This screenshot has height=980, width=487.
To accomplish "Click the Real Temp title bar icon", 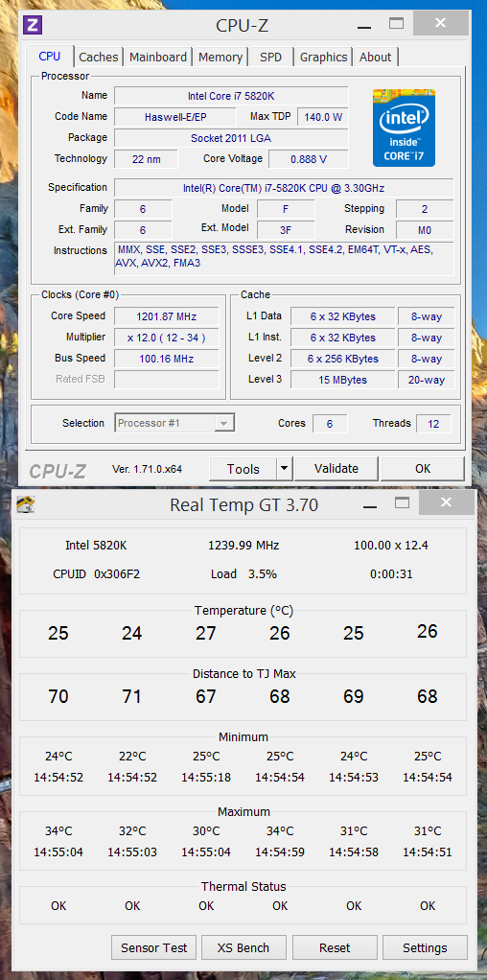I will coord(26,503).
